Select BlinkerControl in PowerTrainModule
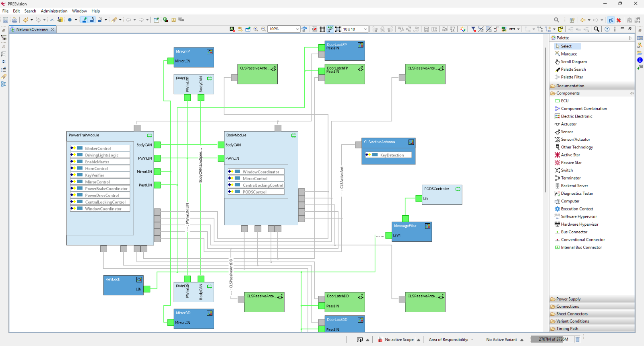Screen dimensions: 644x346 point(100,148)
